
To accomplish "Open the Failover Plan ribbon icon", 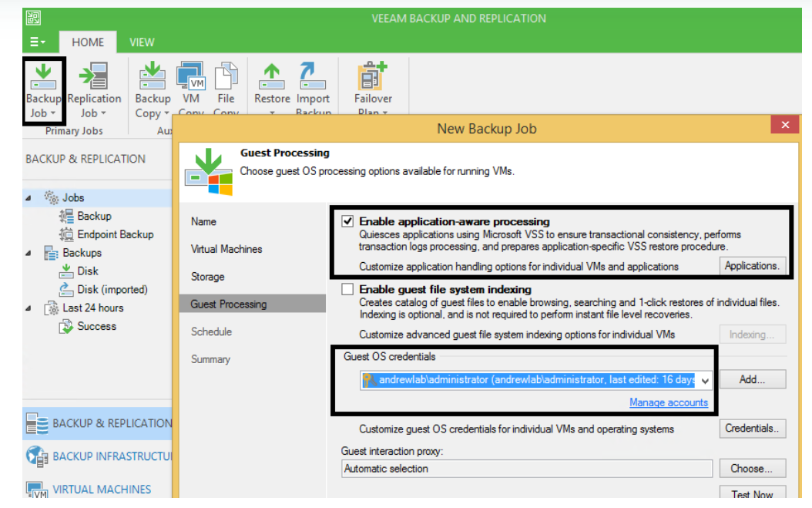I will coord(373,77).
